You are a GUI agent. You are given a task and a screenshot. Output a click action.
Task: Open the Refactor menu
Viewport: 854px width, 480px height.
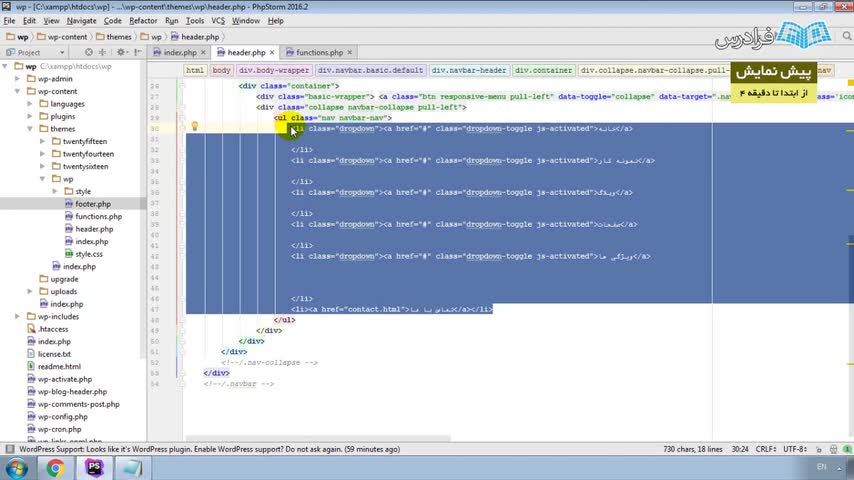[x=143, y=21]
